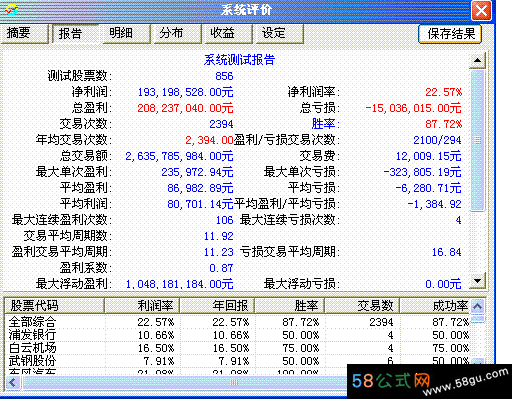Click the 保存结果 button
The image size is (512, 399).
coord(450,34)
